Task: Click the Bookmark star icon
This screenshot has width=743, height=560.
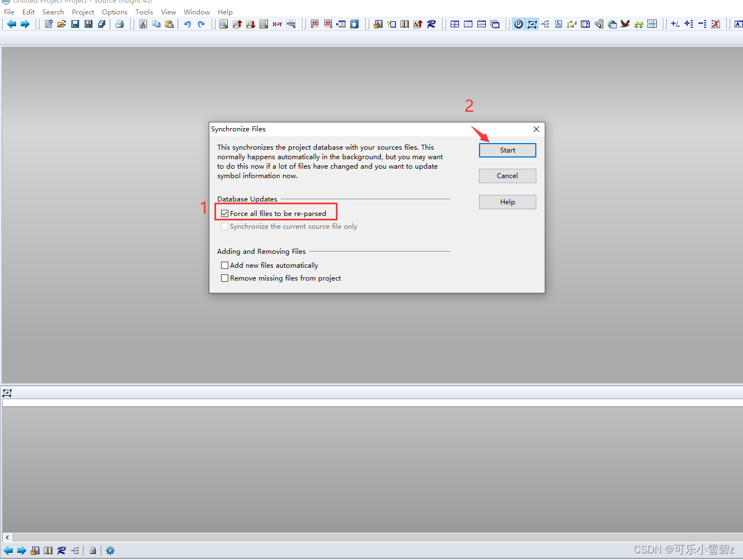Action: click(x=354, y=24)
